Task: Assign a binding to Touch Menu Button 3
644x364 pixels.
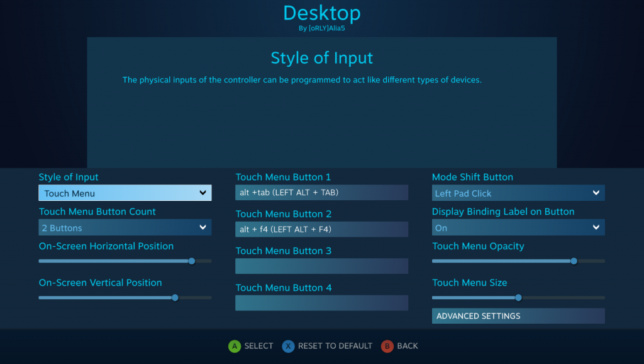Action: pyautogui.click(x=321, y=266)
